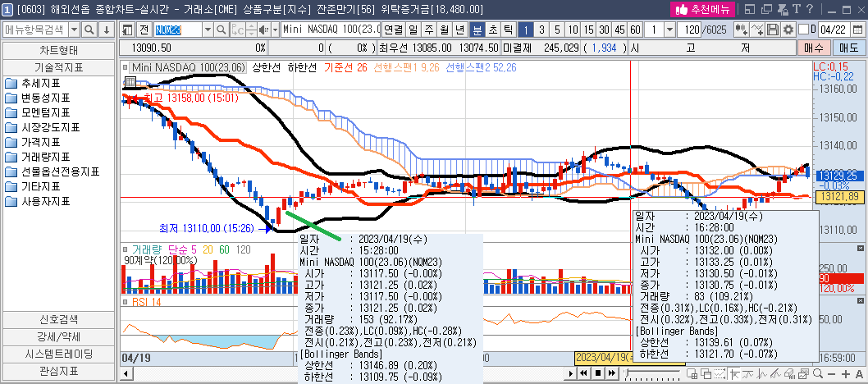Open the 강세/약세 bullish/bearish section
Screen dimensions: 868x384
[x=59, y=337]
